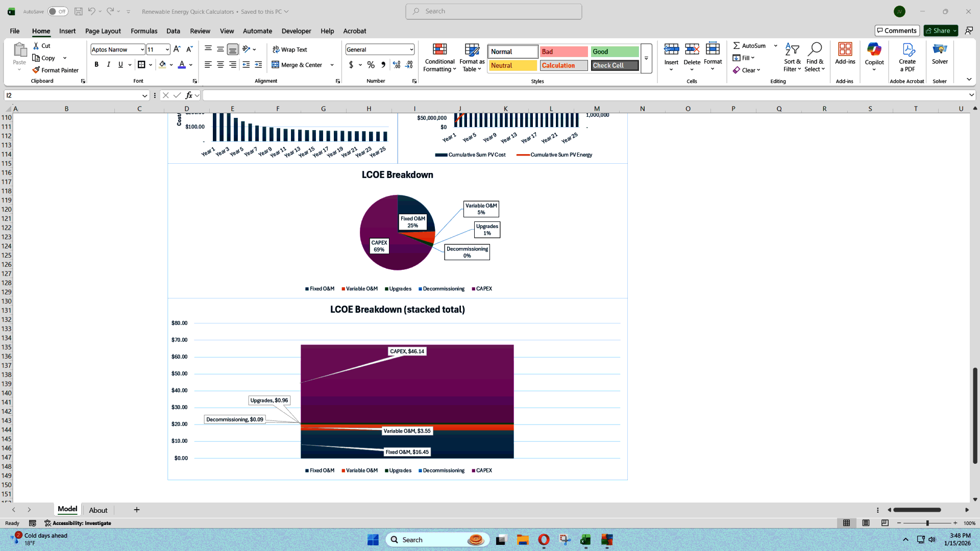Viewport: 980px width, 551px height.
Task: Toggle bold formatting
Action: coord(96,65)
